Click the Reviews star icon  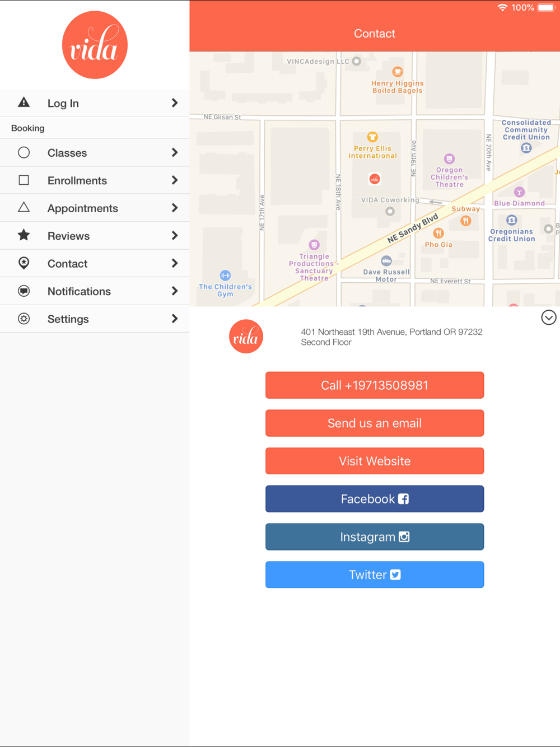pyautogui.click(x=24, y=235)
